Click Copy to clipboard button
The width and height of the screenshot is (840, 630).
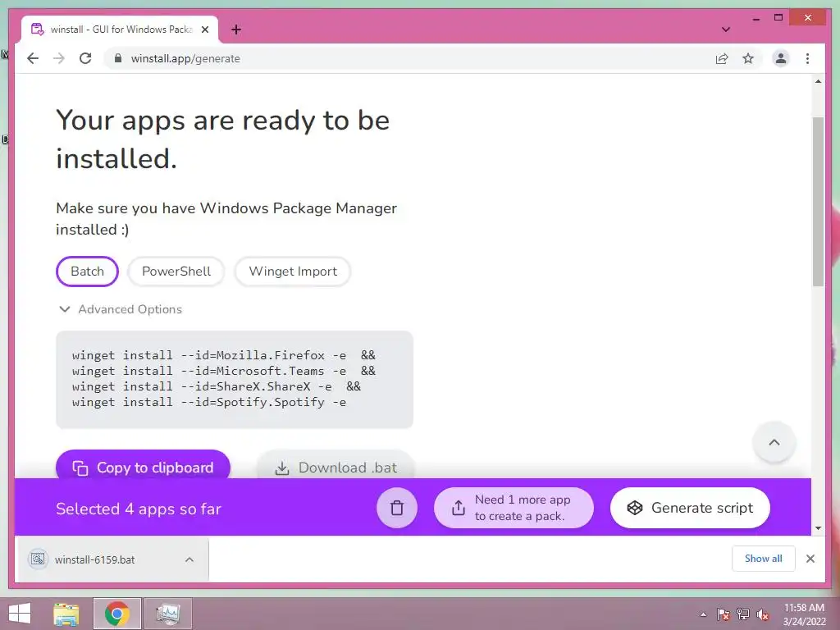143,467
